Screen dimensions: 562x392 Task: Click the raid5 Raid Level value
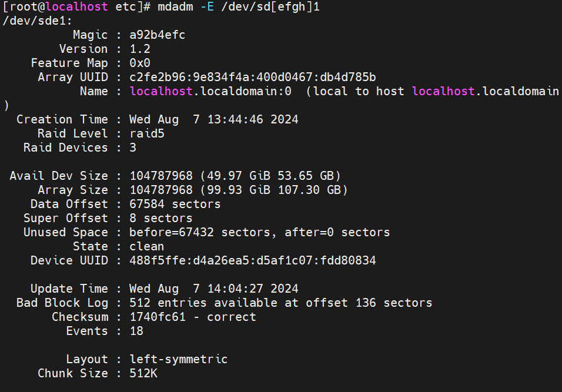(x=147, y=133)
